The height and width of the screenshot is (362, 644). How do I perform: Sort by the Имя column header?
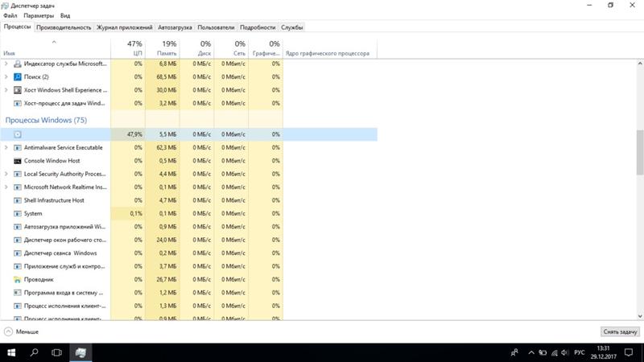(x=55, y=48)
